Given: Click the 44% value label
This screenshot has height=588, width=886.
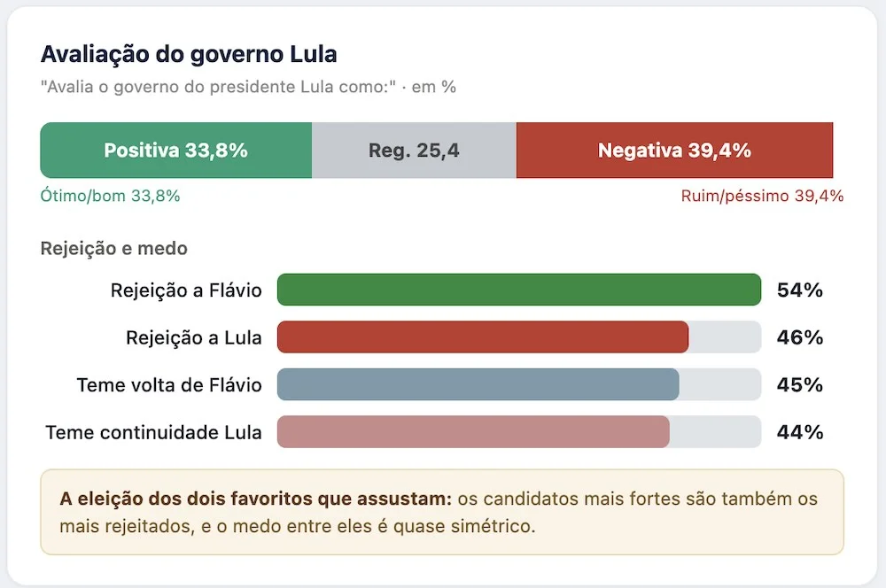Looking at the screenshot, I should 799,433.
